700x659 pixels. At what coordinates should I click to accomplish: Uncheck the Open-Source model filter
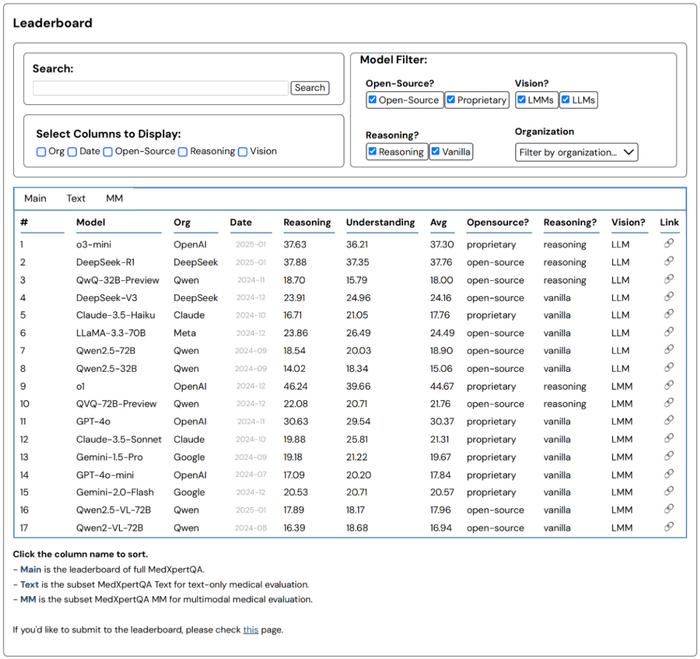click(372, 100)
